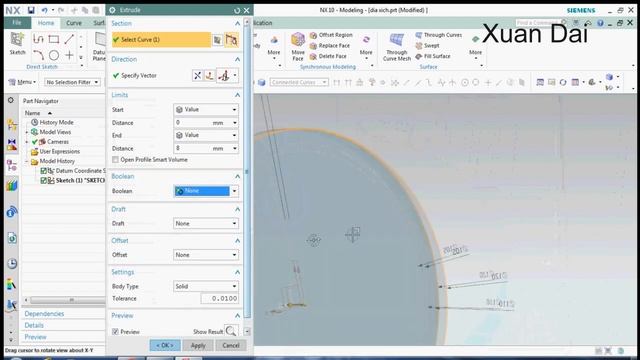Click the Save icon in title bar
This screenshot has width=640, height=360.
31,10
